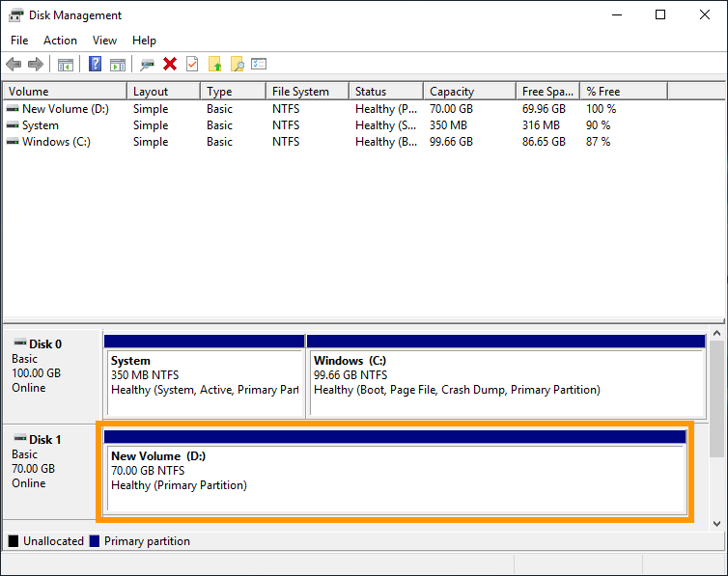Click the magnifier search folder icon
Viewport: 728px width, 576px height.
pyautogui.click(x=237, y=65)
